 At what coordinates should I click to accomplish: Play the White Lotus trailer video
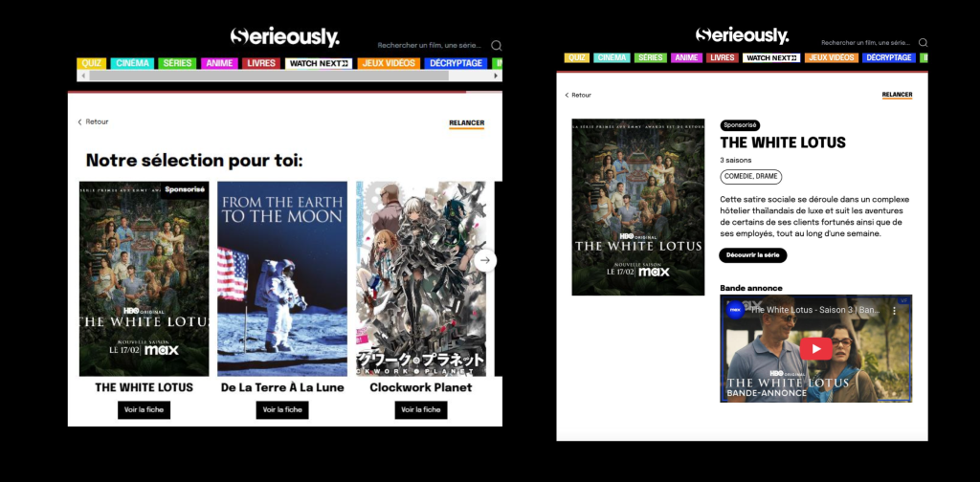[x=815, y=348]
